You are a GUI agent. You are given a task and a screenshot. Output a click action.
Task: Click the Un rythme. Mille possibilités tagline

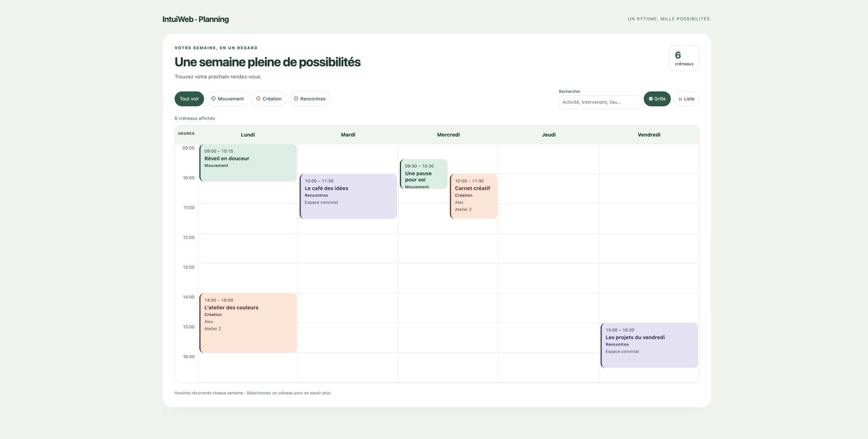669,19
